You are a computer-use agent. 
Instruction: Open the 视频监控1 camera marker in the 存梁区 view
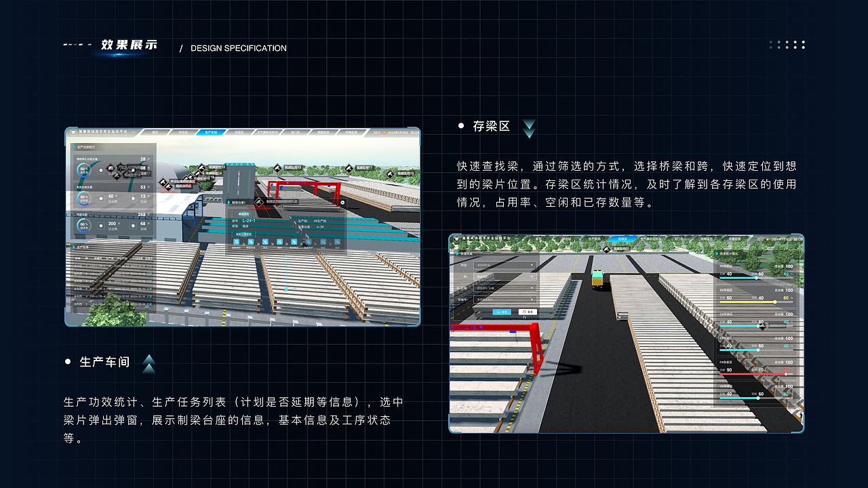point(606,249)
